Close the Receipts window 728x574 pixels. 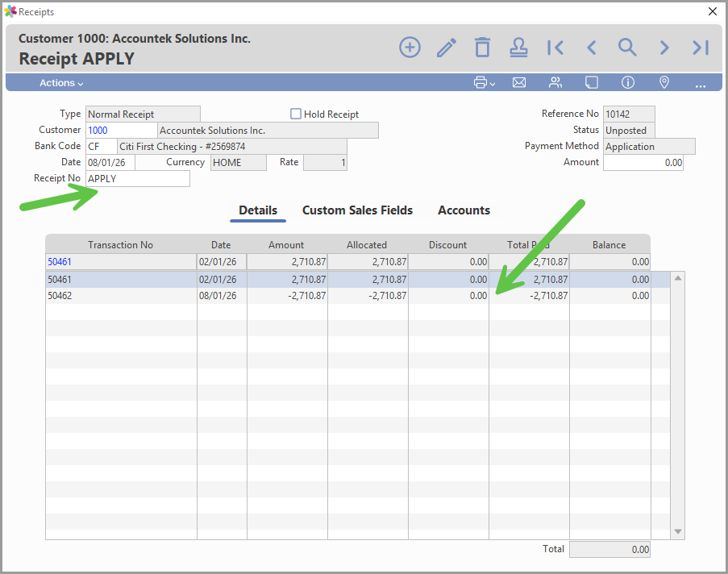click(x=713, y=11)
